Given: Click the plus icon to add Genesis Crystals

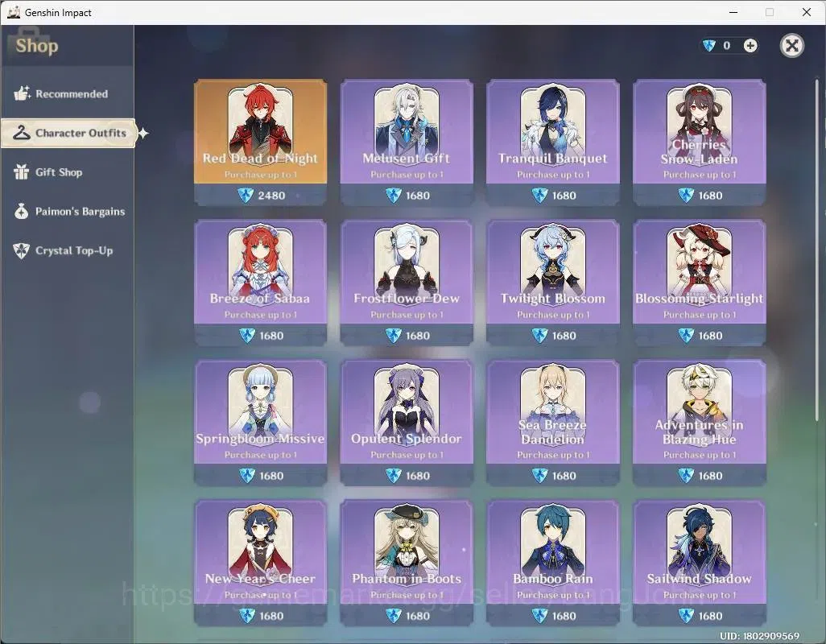Looking at the screenshot, I should pos(750,46).
